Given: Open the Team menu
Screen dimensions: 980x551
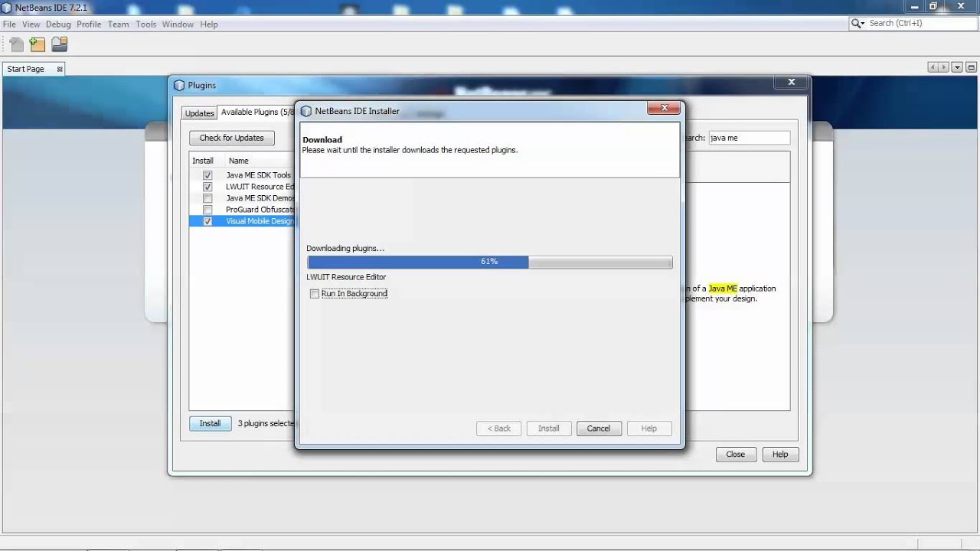Looking at the screenshot, I should point(118,24).
